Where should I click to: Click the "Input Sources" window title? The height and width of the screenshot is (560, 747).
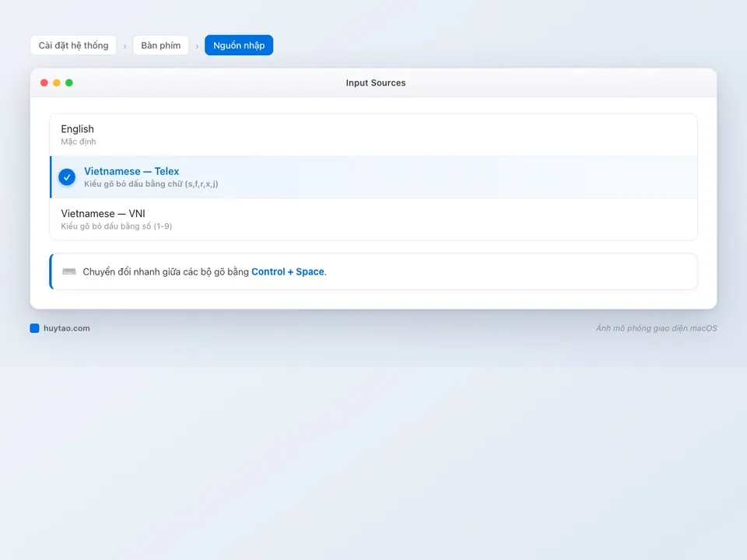coord(376,83)
